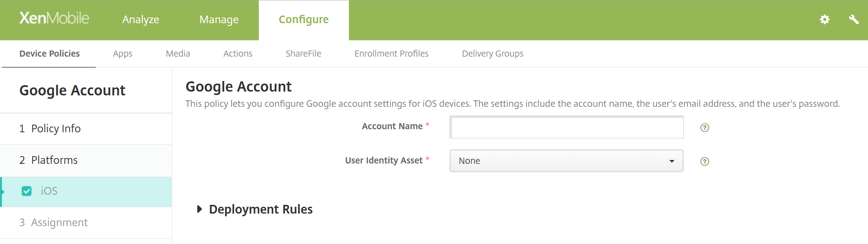Open the Enrollment Profiles sub-tab

(391, 54)
